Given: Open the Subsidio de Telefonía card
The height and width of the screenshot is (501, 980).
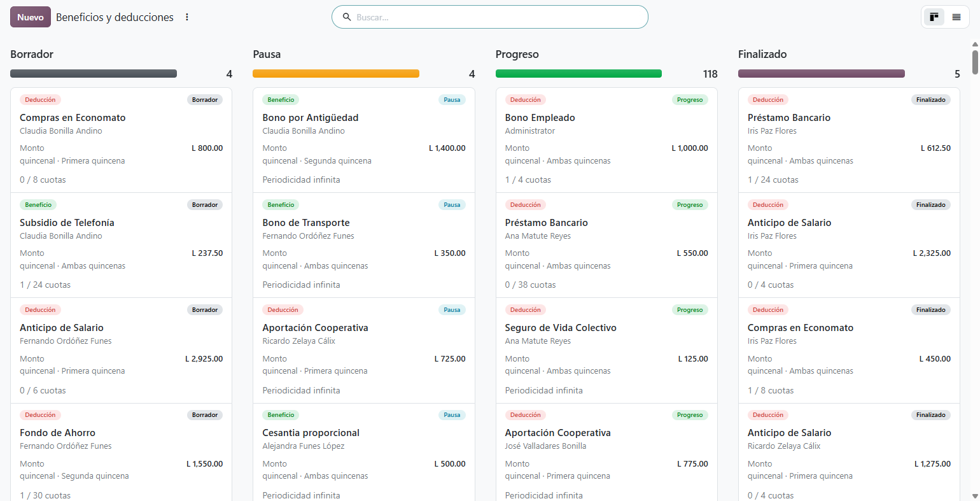Looking at the screenshot, I should tap(121, 245).
